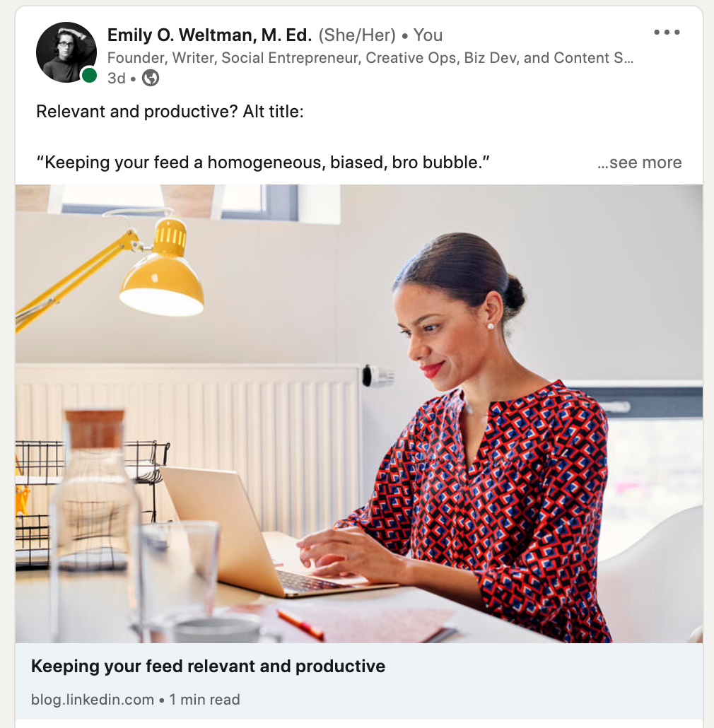Viewport: 714px width, 728px height.
Task: Open the post's three-dot options menu
Action: click(x=667, y=32)
